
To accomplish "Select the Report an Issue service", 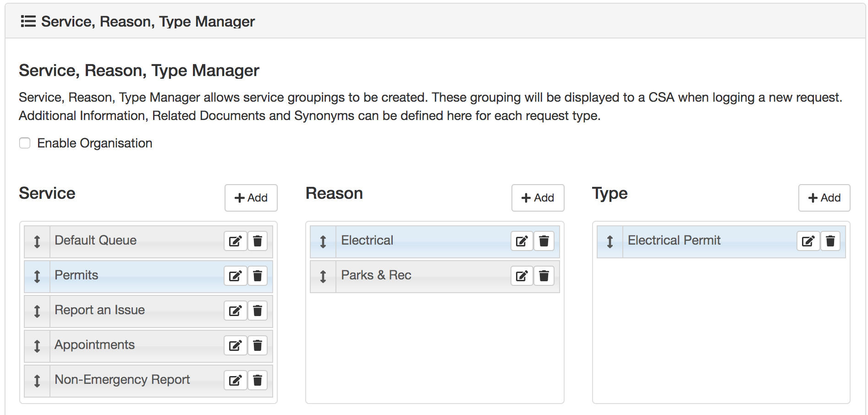I will pyautogui.click(x=100, y=310).
